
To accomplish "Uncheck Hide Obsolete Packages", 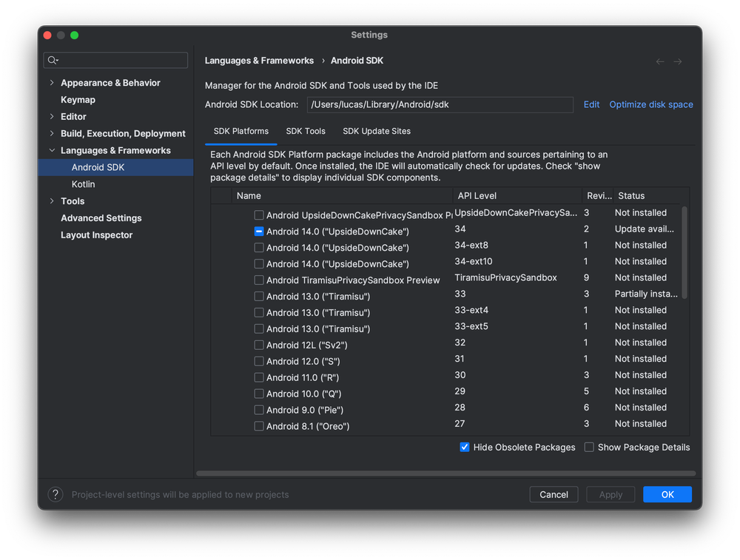I will tap(465, 447).
